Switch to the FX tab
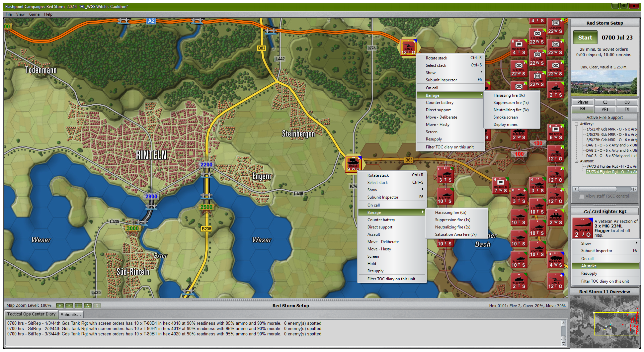 point(627,109)
